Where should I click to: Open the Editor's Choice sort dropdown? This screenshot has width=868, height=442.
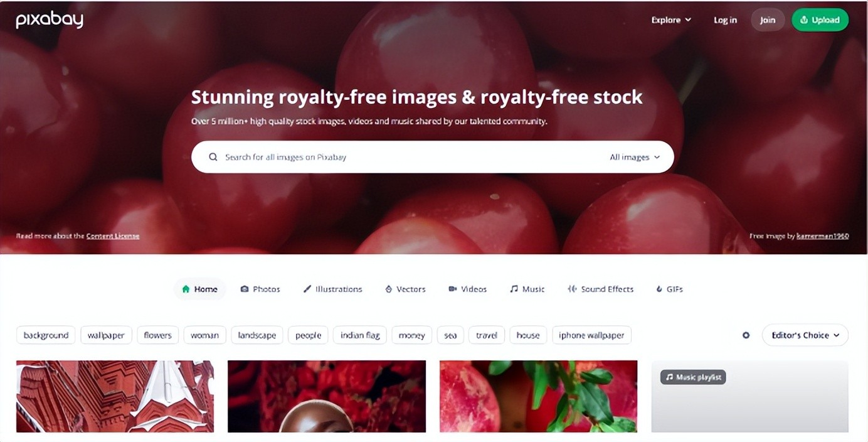(x=805, y=335)
